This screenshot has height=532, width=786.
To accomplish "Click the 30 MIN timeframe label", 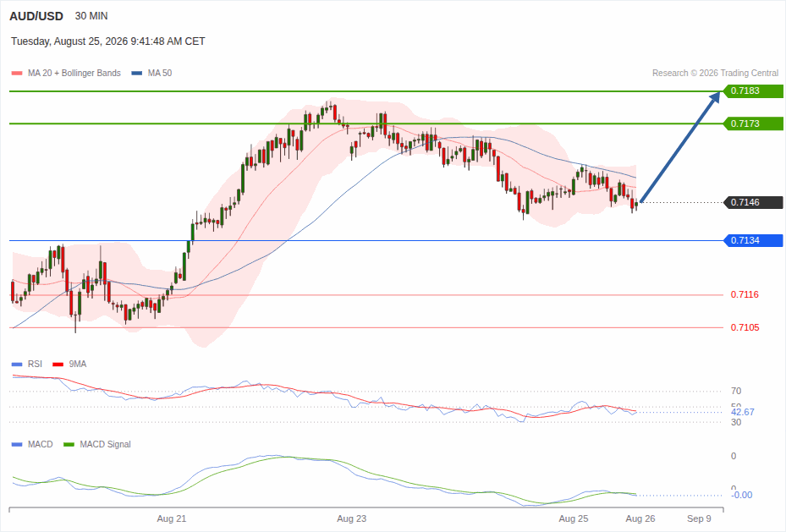I will (91, 16).
